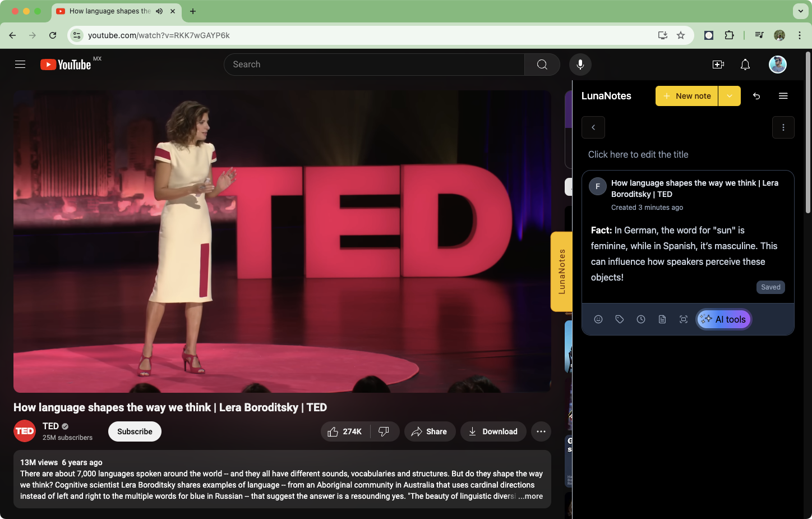Subscribe to the TED channel
Viewport: 812px width, 519px height.
coord(135,431)
